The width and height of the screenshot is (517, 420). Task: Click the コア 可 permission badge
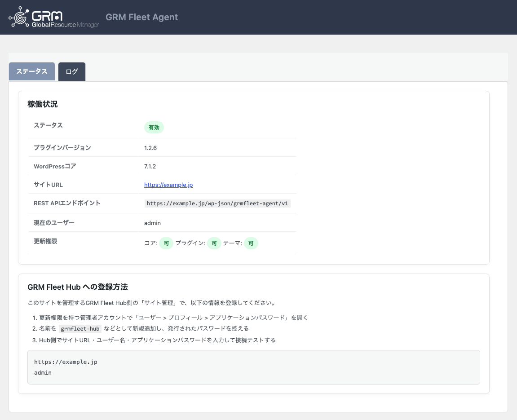(166, 243)
